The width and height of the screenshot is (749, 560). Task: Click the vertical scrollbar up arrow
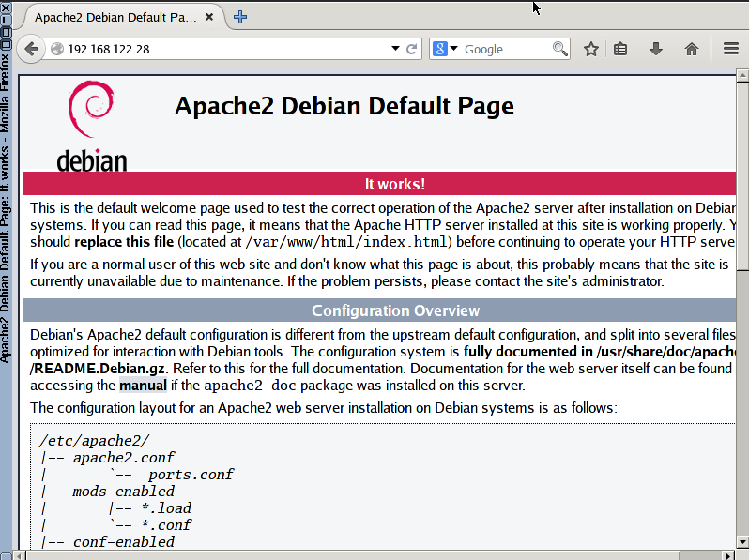pyautogui.click(x=742, y=75)
